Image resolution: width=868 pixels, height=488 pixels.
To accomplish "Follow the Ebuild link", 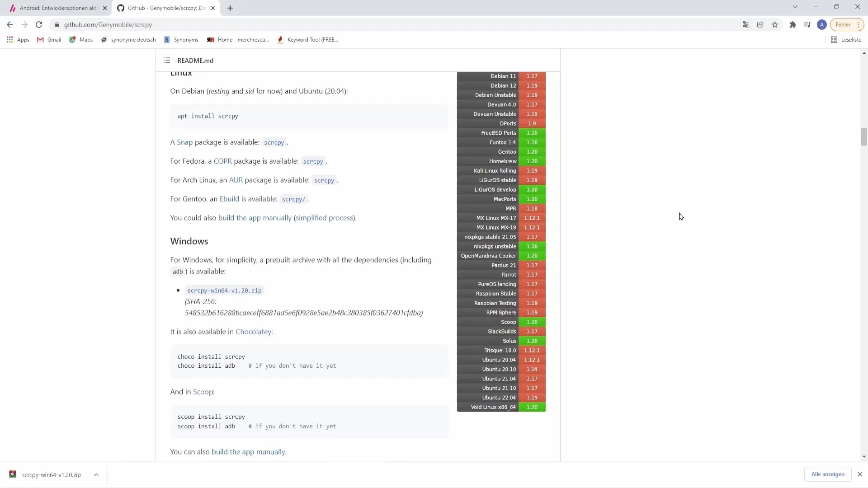I will click(229, 199).
